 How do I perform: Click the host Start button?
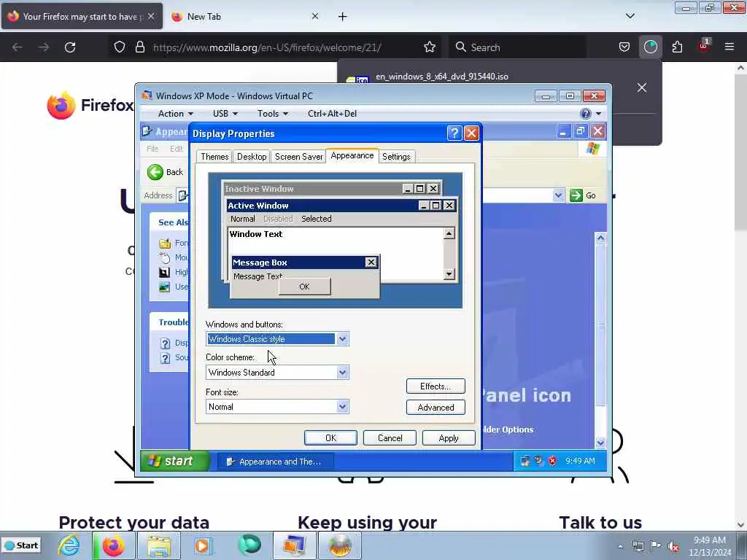click(x=21, y=545)
